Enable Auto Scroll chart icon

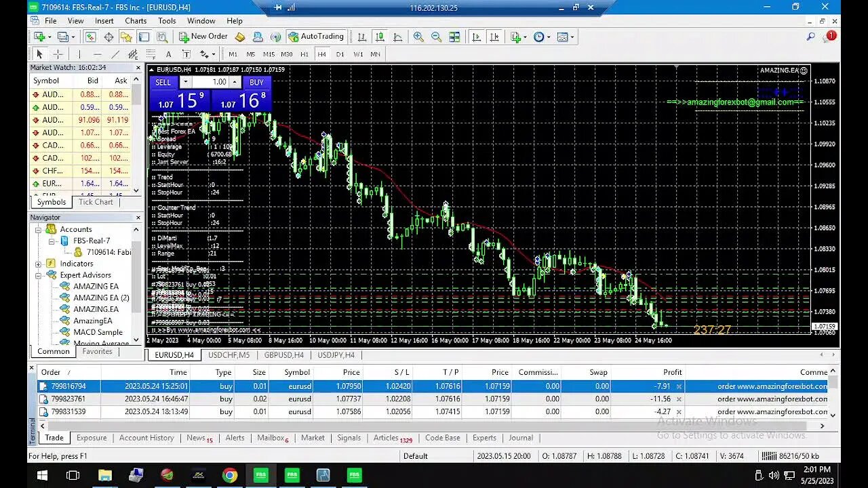point(477,37)
